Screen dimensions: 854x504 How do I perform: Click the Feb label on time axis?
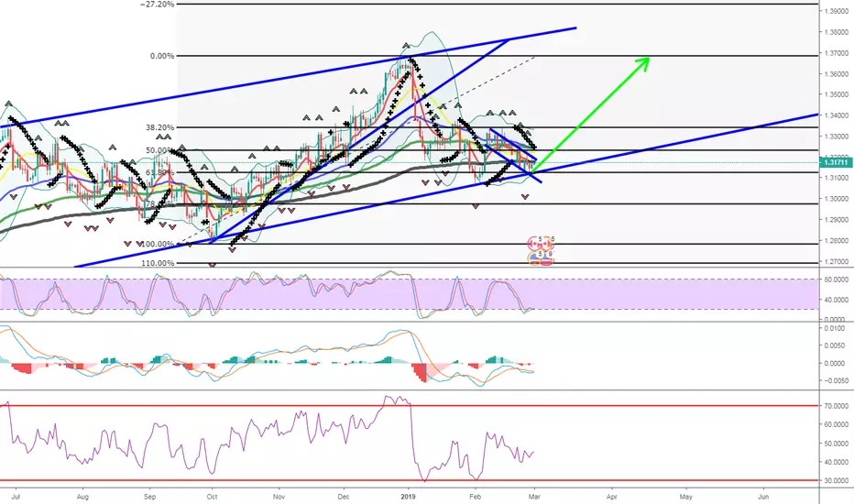[x=476, y=497]
